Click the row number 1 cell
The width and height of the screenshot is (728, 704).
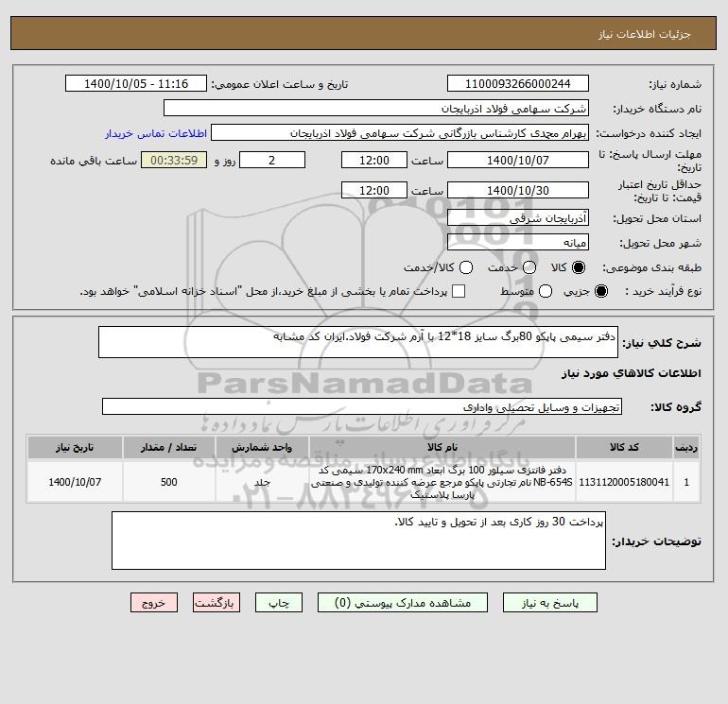click(x=686, y=482)
